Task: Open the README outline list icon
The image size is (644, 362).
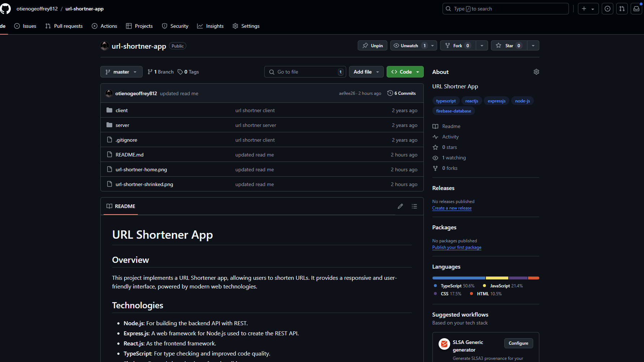Action: [x=414, y=206]
